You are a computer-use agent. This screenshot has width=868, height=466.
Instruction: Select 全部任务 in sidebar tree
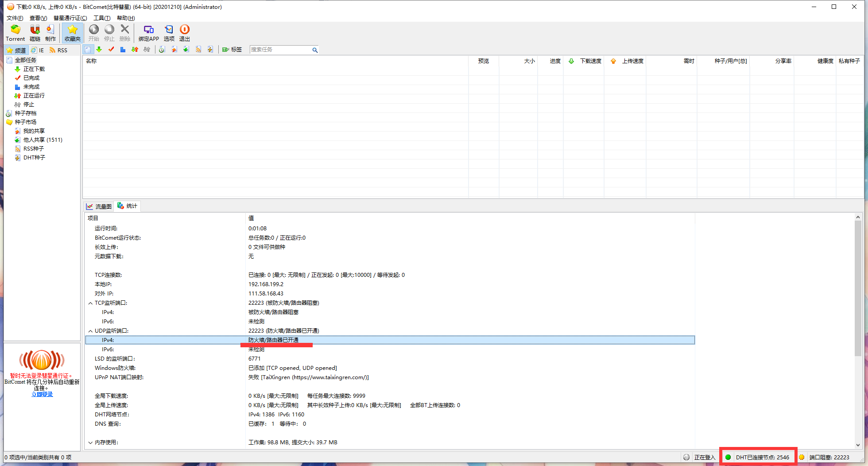[x=26, y=60]
